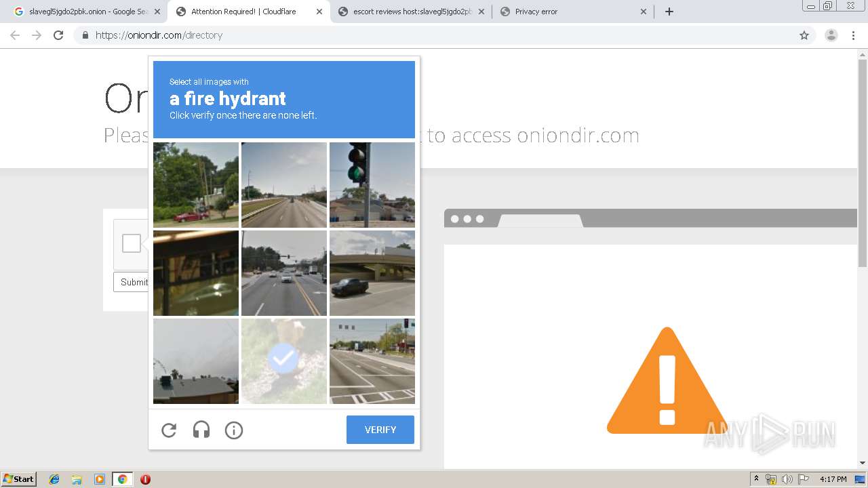Show hidden system tray icons
Viewport: 868px width, 488px height.
[x=756, y=479]
